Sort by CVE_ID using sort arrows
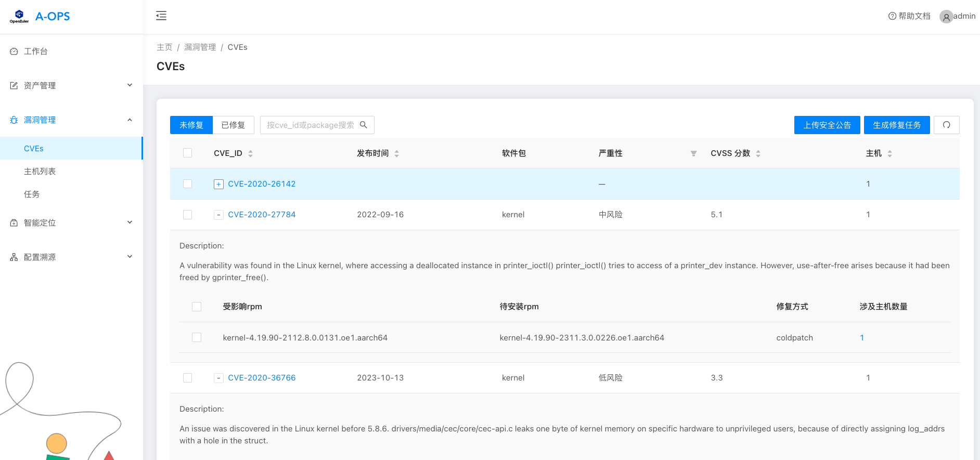 (x=250, y=153)
